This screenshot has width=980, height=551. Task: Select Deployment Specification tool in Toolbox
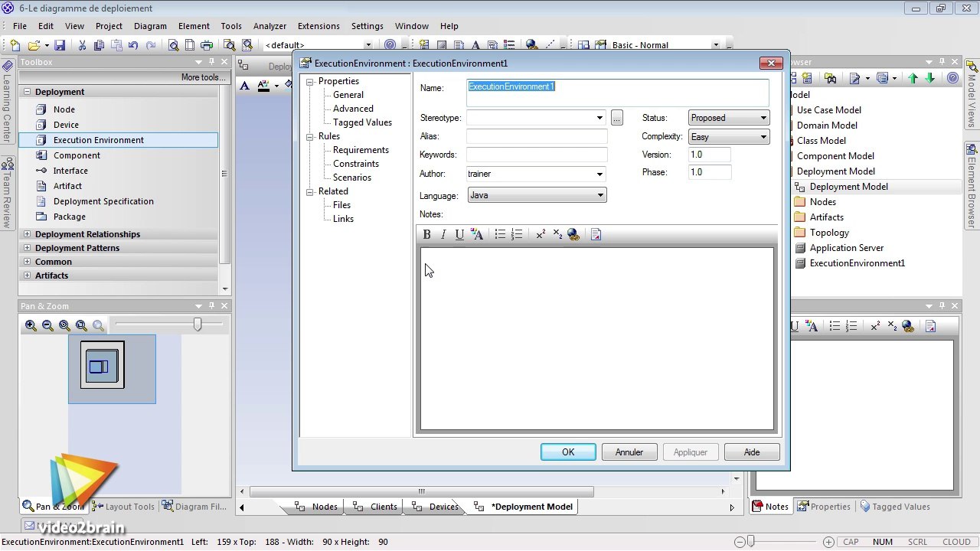point(103,201)
